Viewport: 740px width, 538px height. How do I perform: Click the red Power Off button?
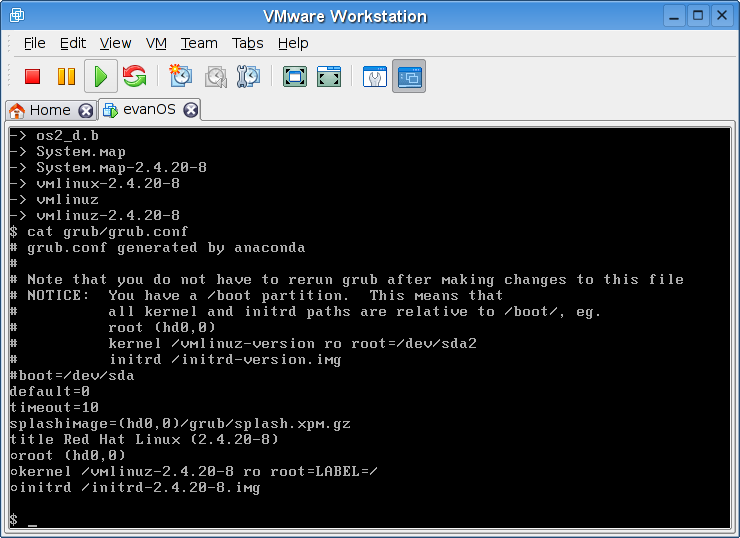pyautogui.click(x=32, y=76)
